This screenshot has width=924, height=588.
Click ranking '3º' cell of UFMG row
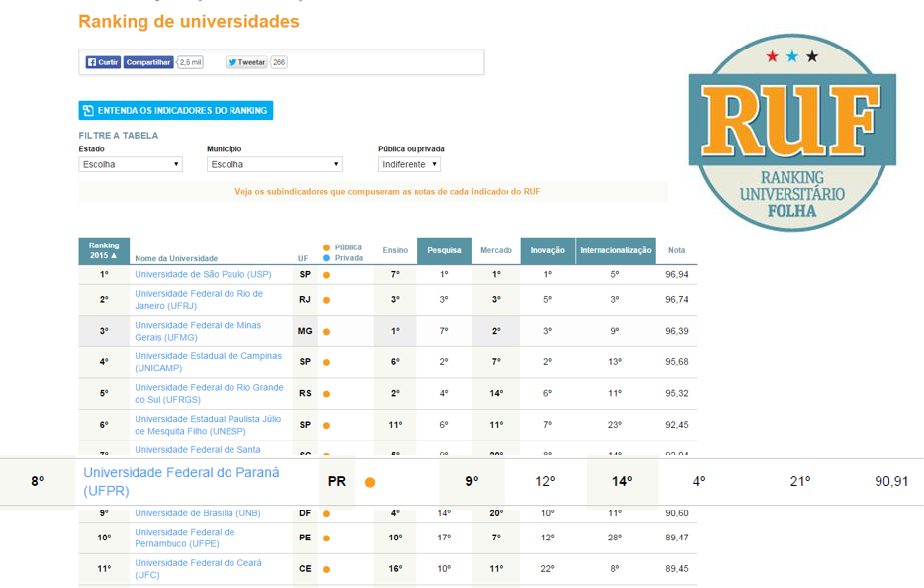point(104,331)
